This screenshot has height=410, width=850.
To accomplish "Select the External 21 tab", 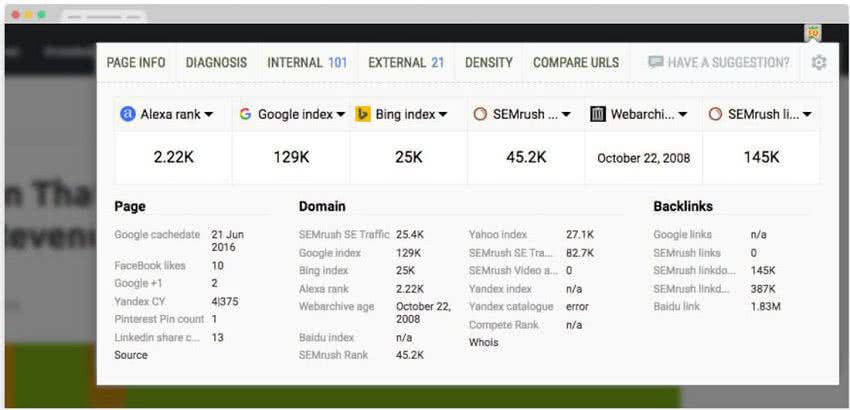I will [x=406, y=62].
